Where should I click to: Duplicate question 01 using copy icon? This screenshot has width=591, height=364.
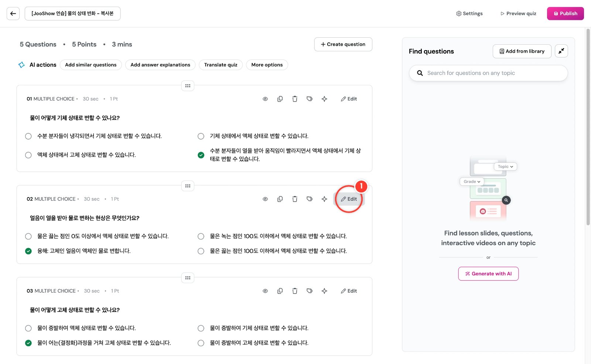click(x=280, y=99)
